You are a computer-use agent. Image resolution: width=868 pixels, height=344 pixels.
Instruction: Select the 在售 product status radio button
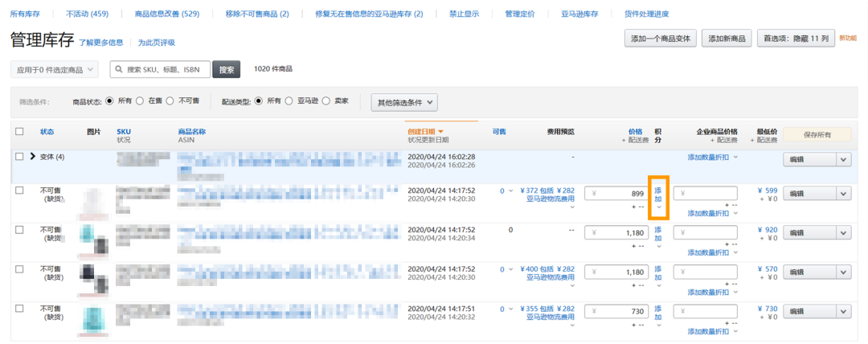pos(140,101)
